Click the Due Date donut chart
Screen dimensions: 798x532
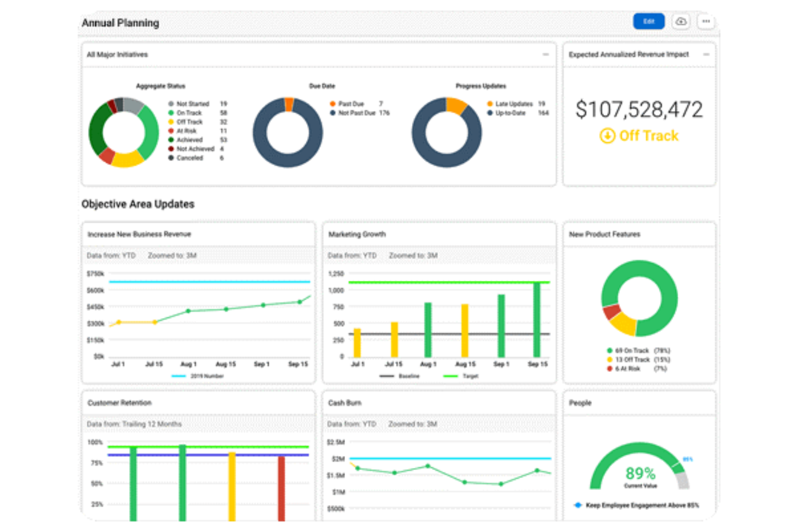[x=288, y=132]
